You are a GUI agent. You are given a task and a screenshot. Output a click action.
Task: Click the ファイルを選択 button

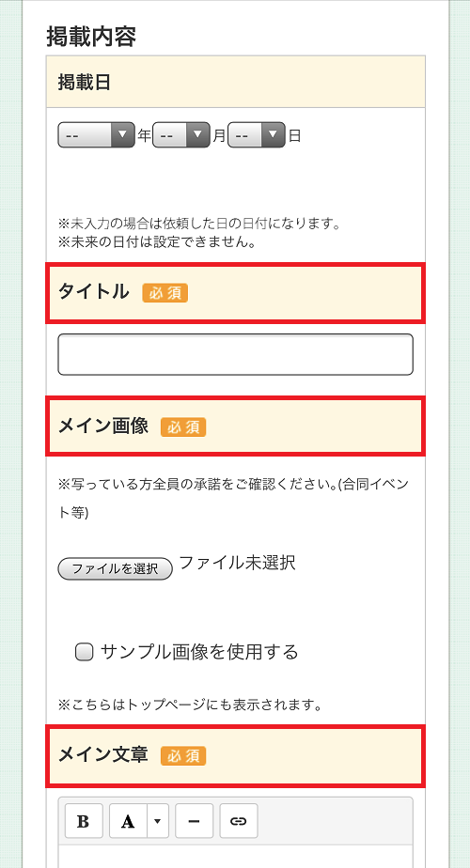pos(116,568)
